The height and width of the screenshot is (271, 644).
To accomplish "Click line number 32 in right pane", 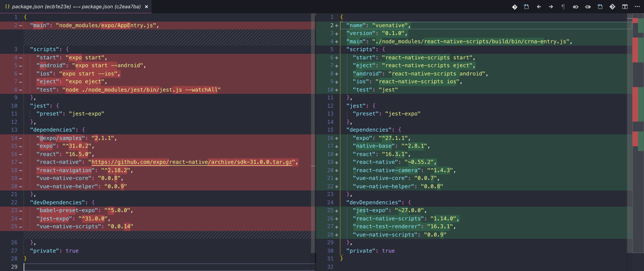I will coord(330,267).
